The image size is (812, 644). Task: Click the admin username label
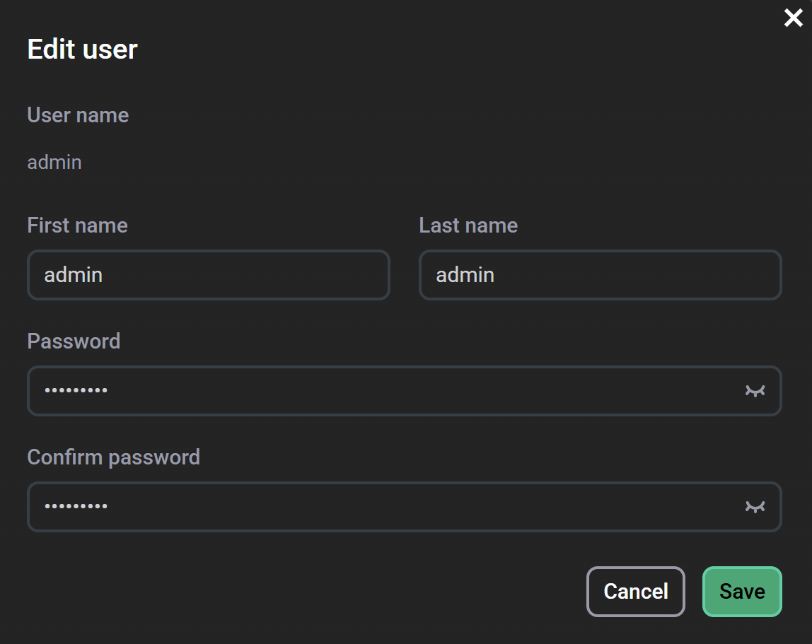point(54,162)
